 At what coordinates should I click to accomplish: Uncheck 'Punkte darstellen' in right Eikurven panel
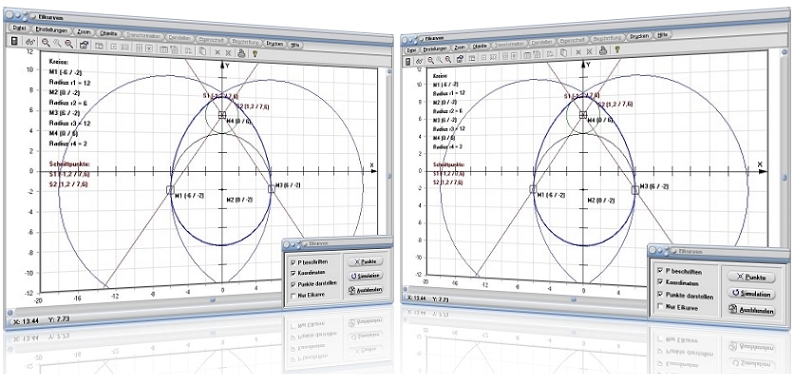coord(660,294)
